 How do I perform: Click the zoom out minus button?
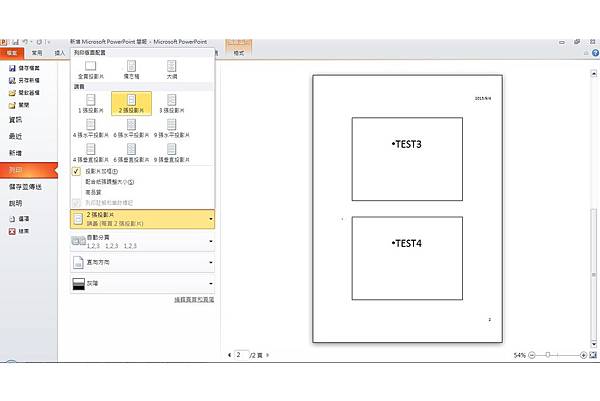532,355
